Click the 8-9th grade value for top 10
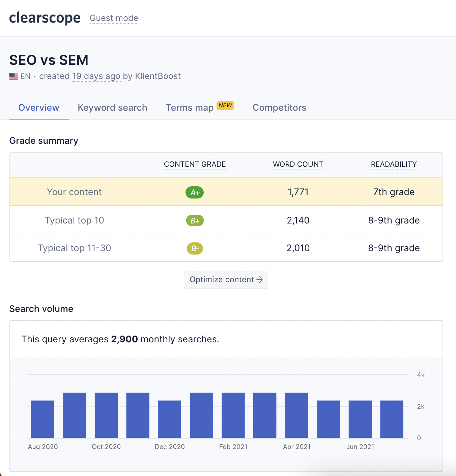 (x=394, y=220)
